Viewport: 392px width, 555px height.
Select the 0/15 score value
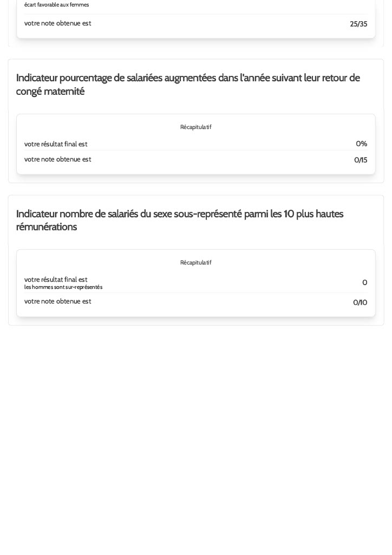361,160
